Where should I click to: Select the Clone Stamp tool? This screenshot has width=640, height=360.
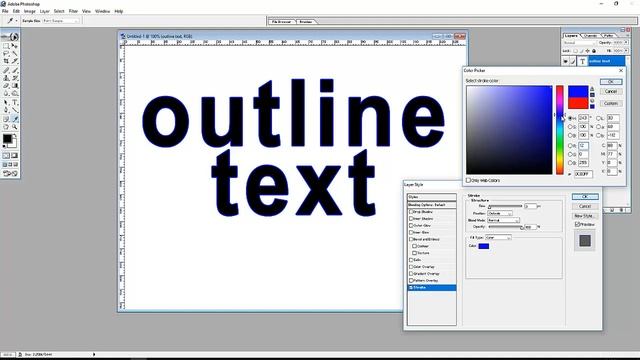pyautogui.click(x=6, y=78)
